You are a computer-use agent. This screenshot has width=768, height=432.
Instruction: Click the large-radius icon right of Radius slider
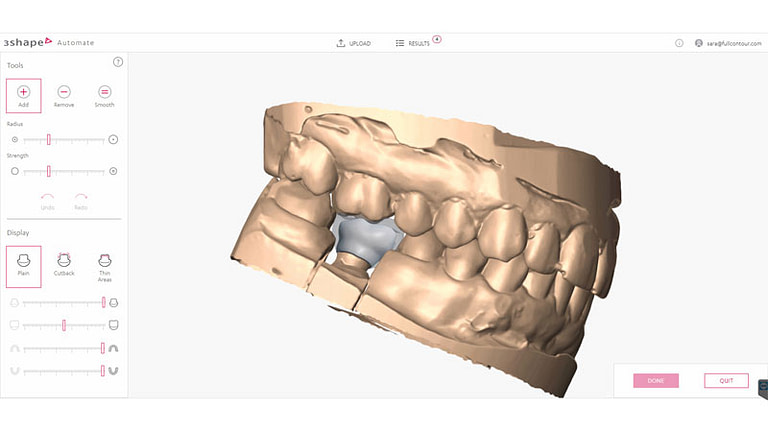tap(113, 140)
